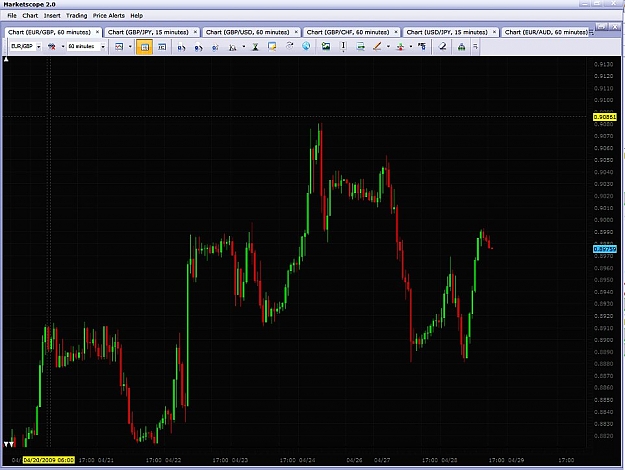Click the 04/27 date axis label
Screen dimensions: 625x470
click(x=382, y=460)
